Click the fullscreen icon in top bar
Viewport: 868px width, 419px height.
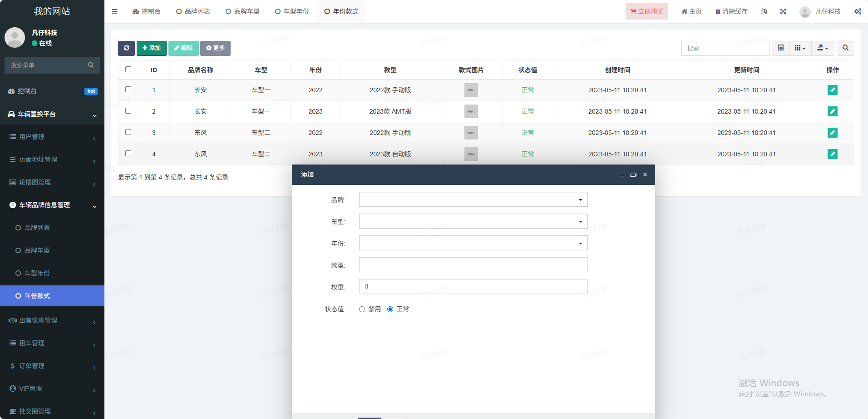click(783, 11)
